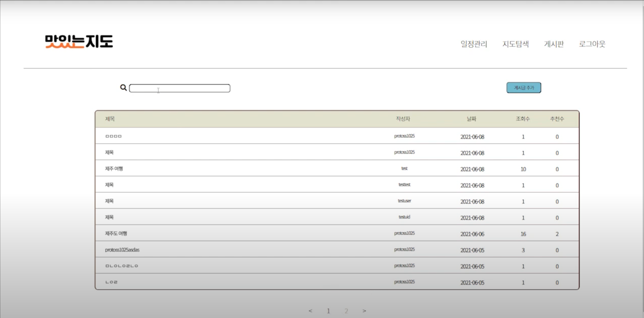Click the magnifier search icon
The height and width of the screenshot is (318, 644).
[123, 88]
